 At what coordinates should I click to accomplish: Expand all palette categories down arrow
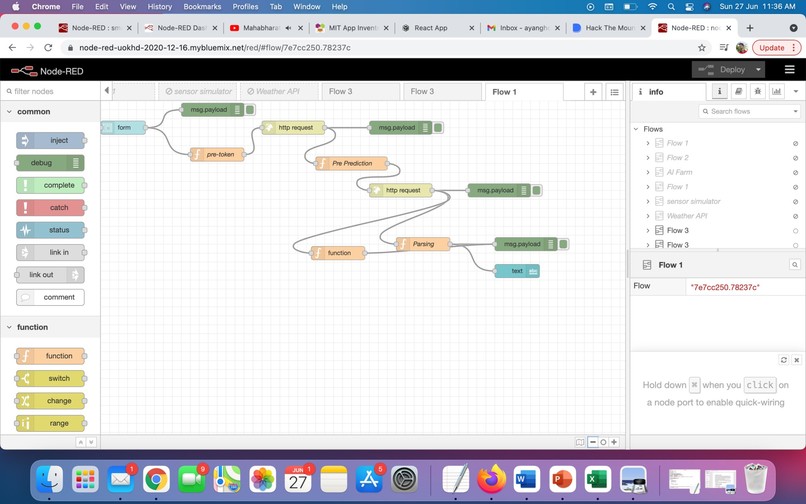pyautogui.click(x=91, y=442)
